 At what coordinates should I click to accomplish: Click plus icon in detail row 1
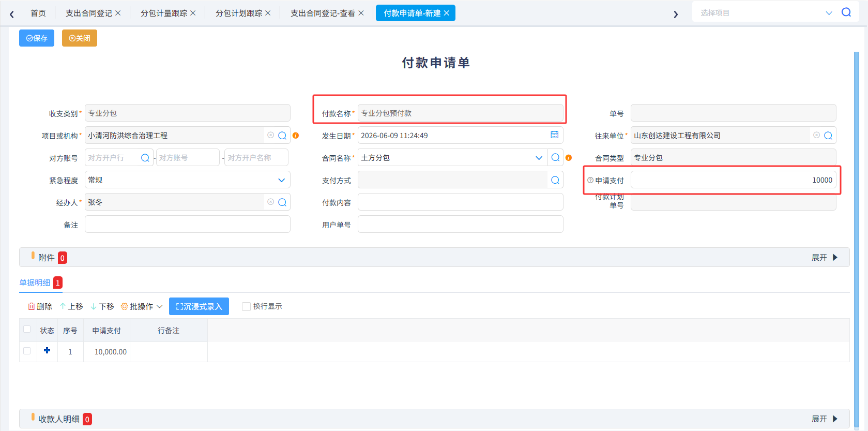click(47, 350)
